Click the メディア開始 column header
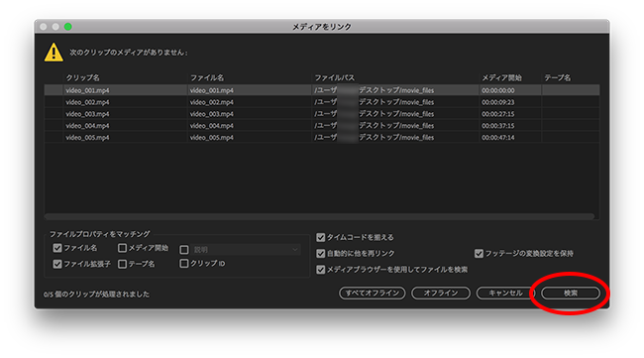Image resolution: width=644 pixels, height=358 pixels. pyautogui.click(x=501, y=77)
